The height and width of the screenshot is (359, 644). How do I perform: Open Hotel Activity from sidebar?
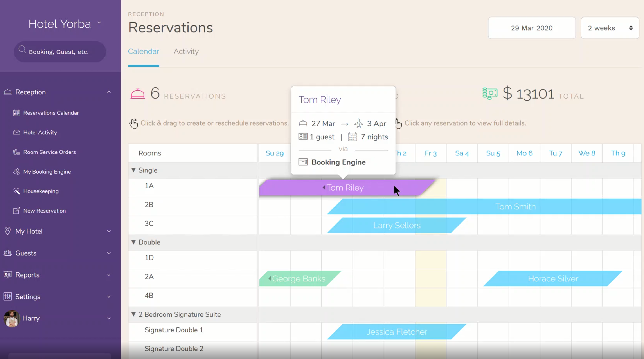tap(40, 132)
